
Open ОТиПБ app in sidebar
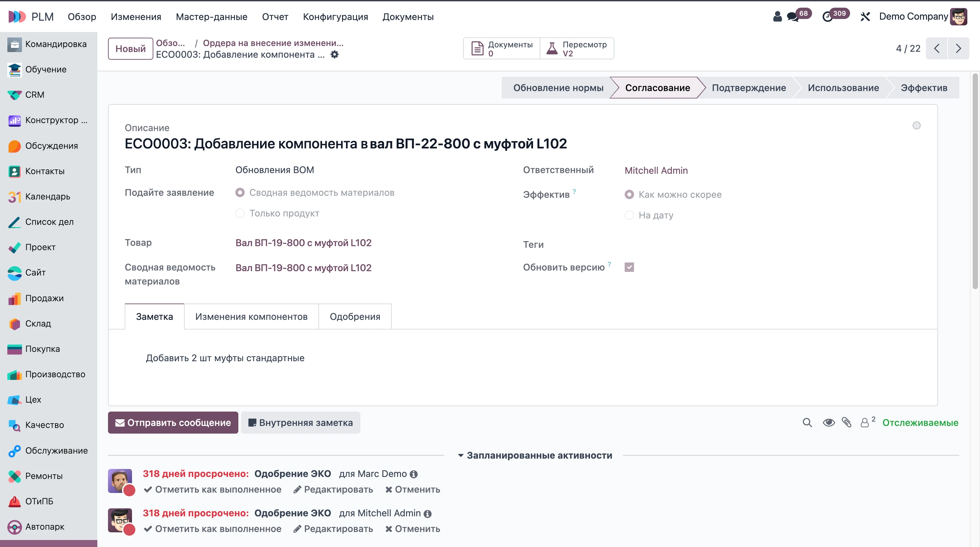(x=48, y=501)
